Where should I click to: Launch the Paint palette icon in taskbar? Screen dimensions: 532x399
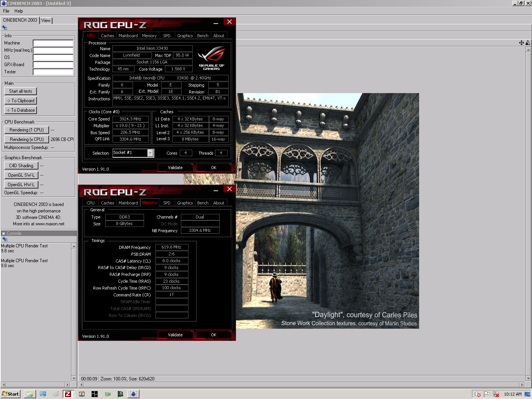coord(55,394)
